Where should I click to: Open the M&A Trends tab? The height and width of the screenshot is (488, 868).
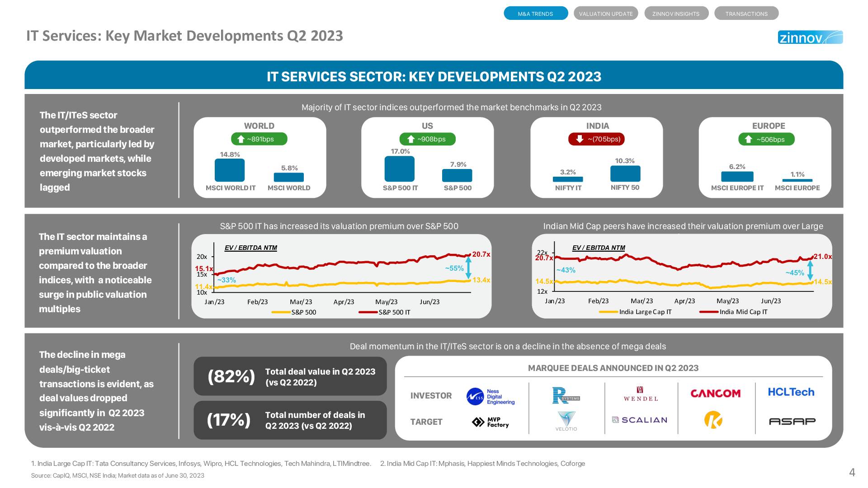(x=536, y=14)
